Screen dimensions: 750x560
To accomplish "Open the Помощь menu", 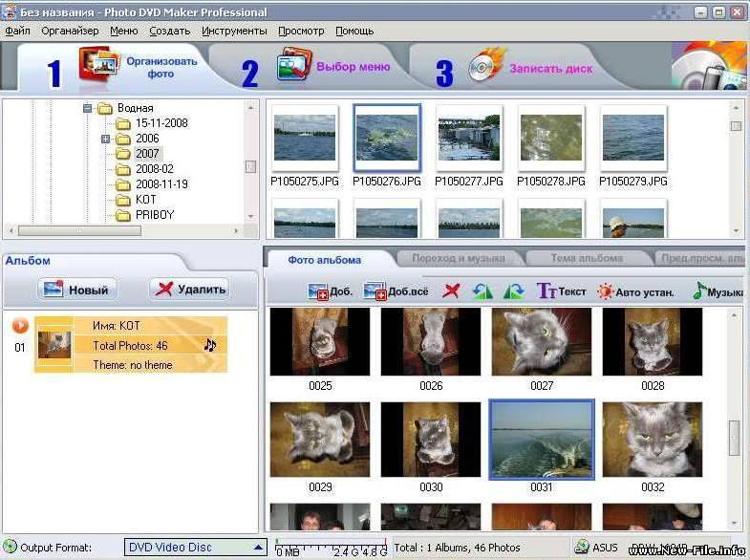I will tap(354, 32).
